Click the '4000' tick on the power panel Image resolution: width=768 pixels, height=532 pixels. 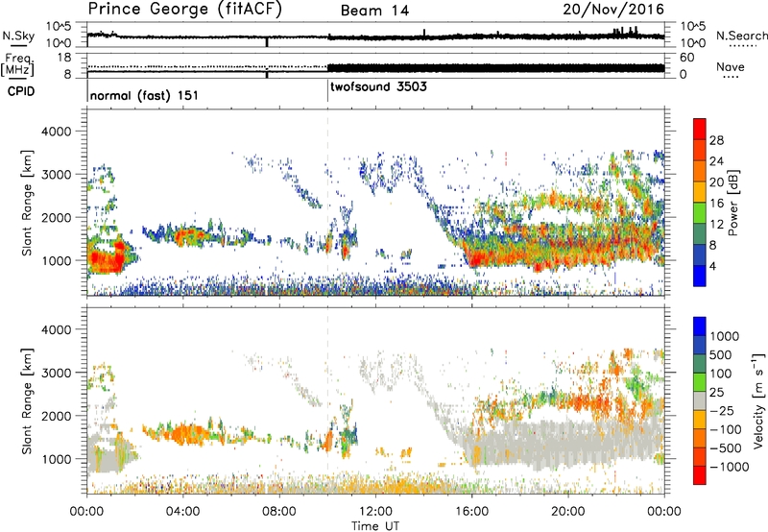click(x=56, y=132)
